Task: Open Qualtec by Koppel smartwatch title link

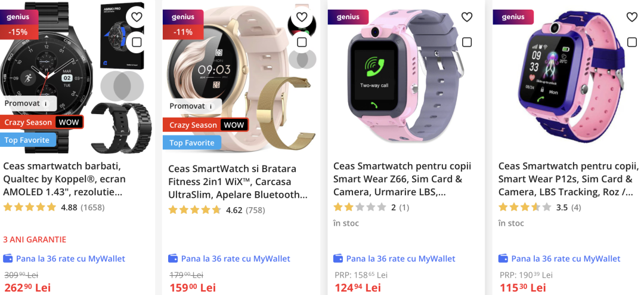Action: [64, 179]
